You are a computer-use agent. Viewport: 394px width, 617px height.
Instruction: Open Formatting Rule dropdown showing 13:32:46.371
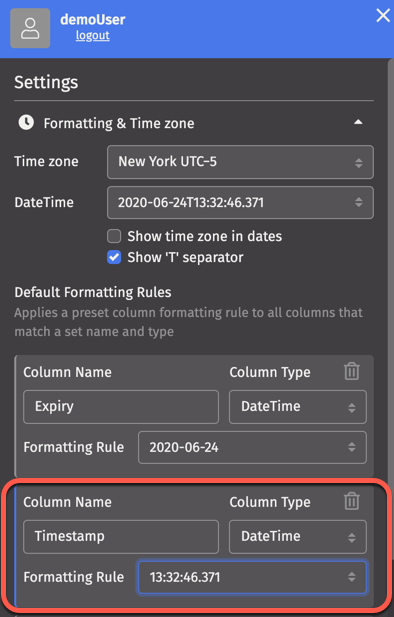pyautogui.click(x=252, y=577)
